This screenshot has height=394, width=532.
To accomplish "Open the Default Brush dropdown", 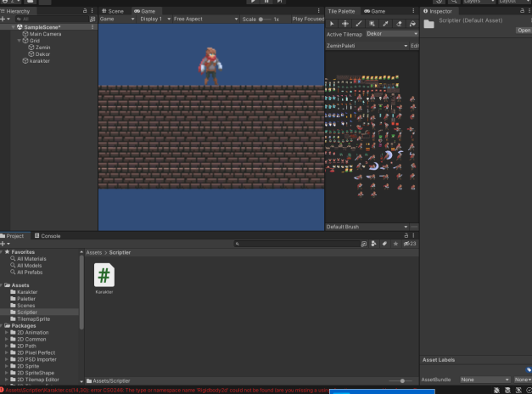I will 367,227.
